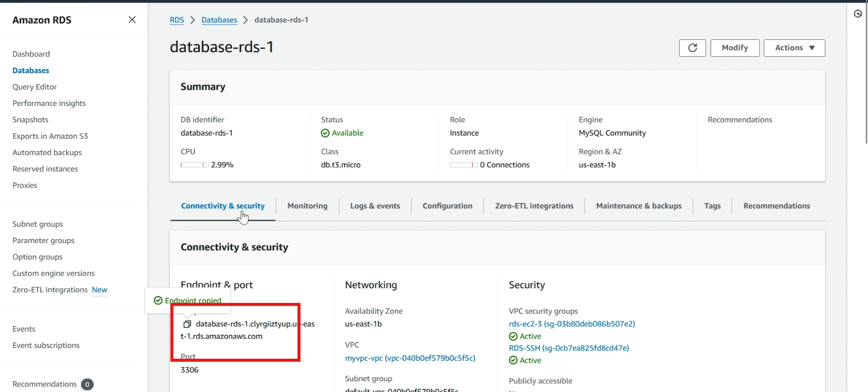The width and height of the screenshot is (868, 392).
Task: Open the hexagon info icon at top right
Action: pos(858,14)
